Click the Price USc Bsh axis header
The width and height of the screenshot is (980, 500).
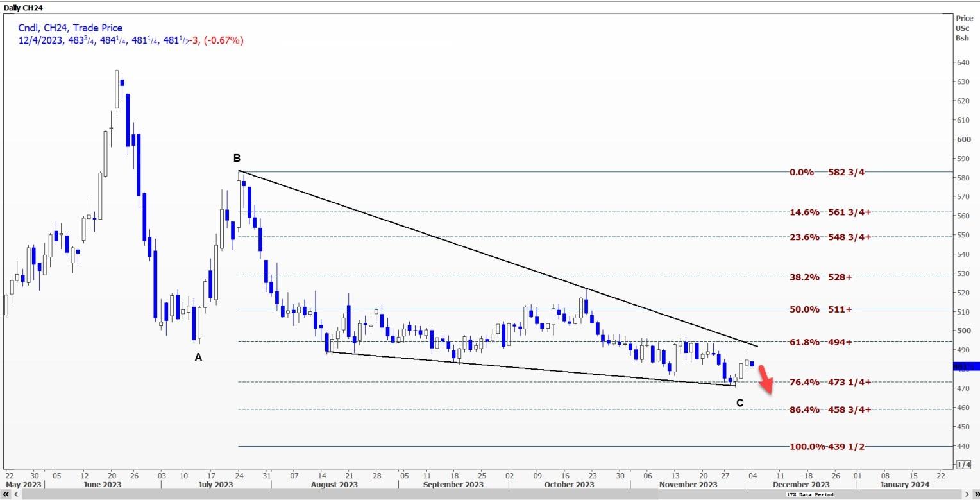[964, 28]
